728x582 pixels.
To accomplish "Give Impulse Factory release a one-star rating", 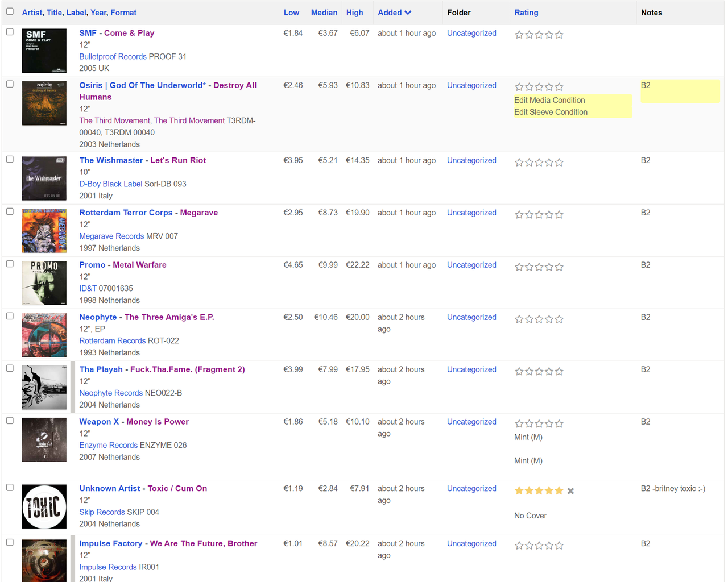I will point(519,546).
